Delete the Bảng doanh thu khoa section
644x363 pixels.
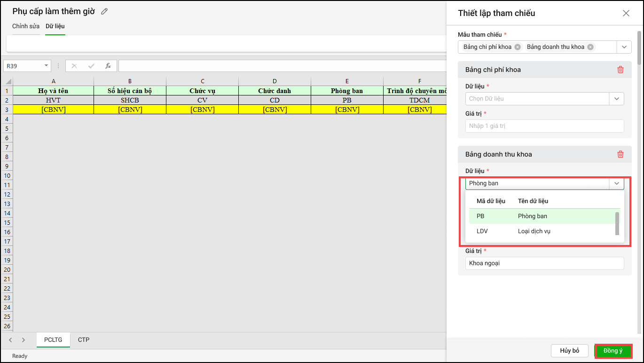[620, 154]
